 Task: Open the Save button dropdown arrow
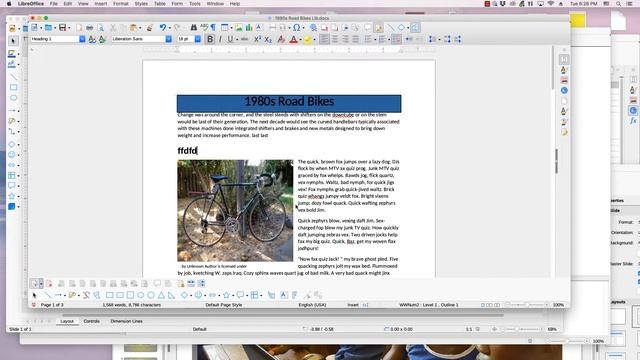tap(69, 28)
